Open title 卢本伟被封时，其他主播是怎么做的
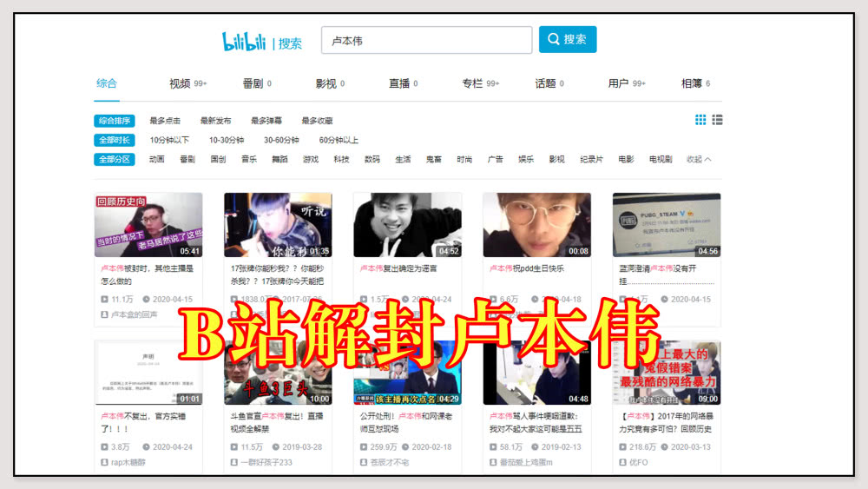868x489 pixels. [148, 274]
